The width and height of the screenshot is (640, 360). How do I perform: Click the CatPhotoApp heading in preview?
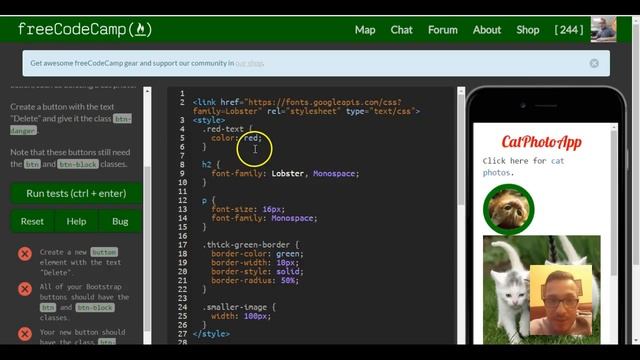tap(541, 142)
